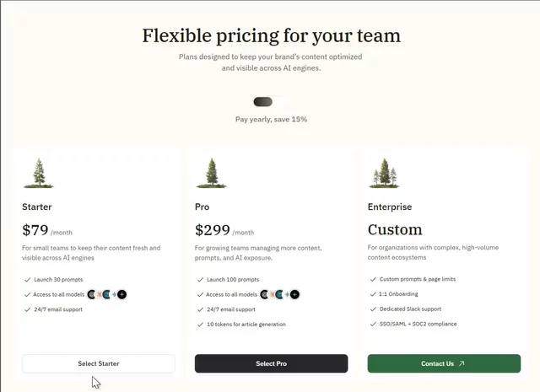Image resolution: width=540 pixels, height=392 pixels.
Task: Click the single pine tree Starter icon
Action: coord(39,173)
